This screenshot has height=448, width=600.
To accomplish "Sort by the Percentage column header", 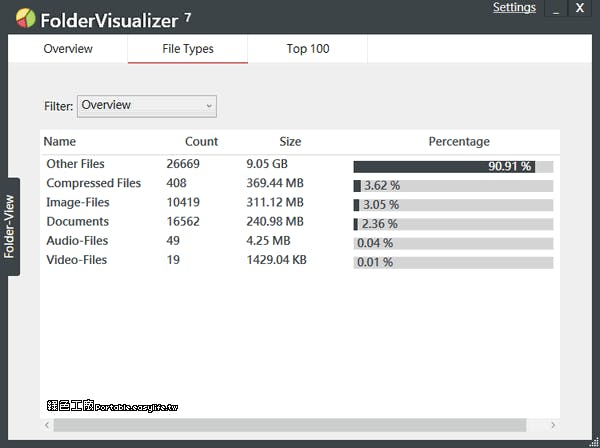I will [x=459, y=142].
